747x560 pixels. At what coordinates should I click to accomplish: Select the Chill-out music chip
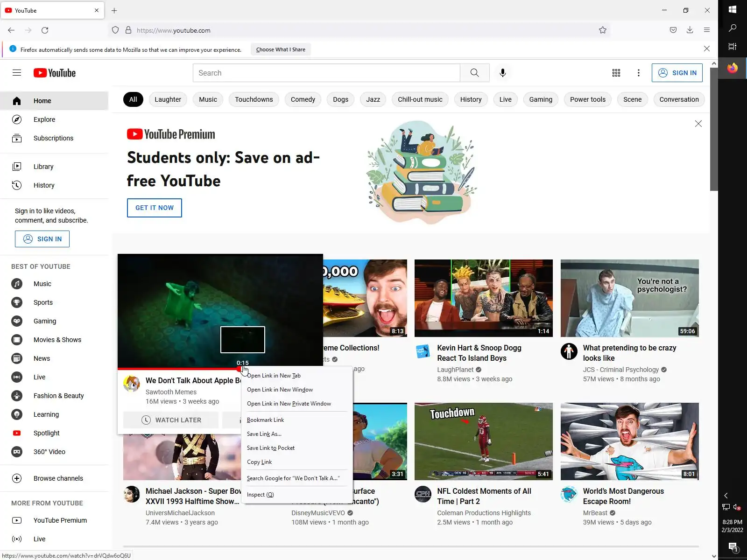(420, 99)
